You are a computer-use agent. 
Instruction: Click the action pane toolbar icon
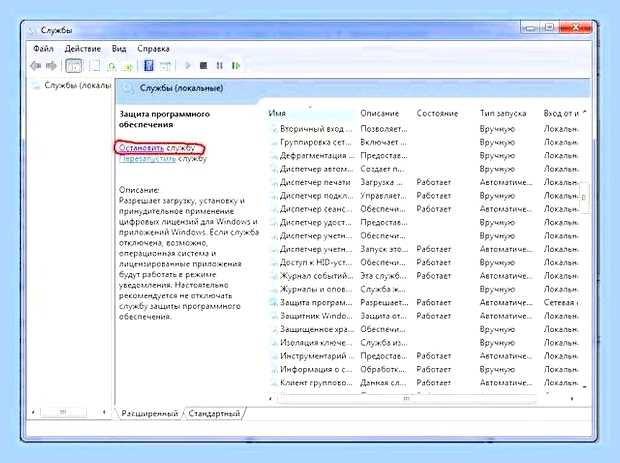(165, 66)
